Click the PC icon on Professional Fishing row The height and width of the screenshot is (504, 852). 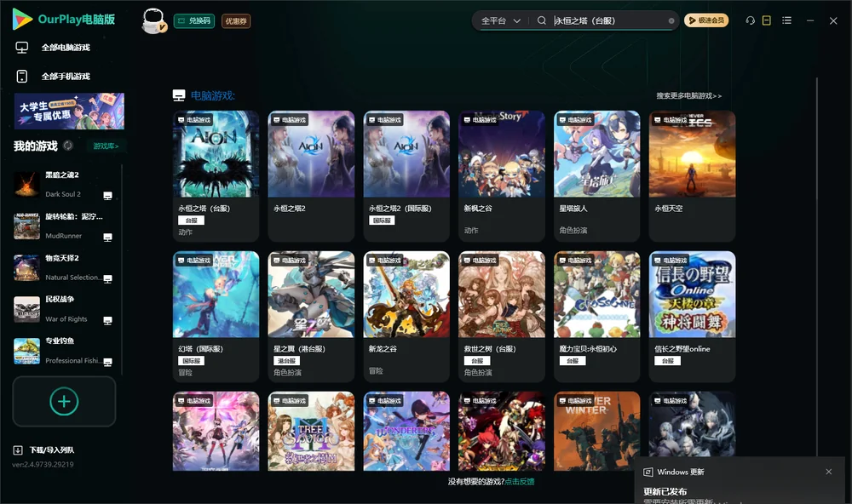(107, 363)
